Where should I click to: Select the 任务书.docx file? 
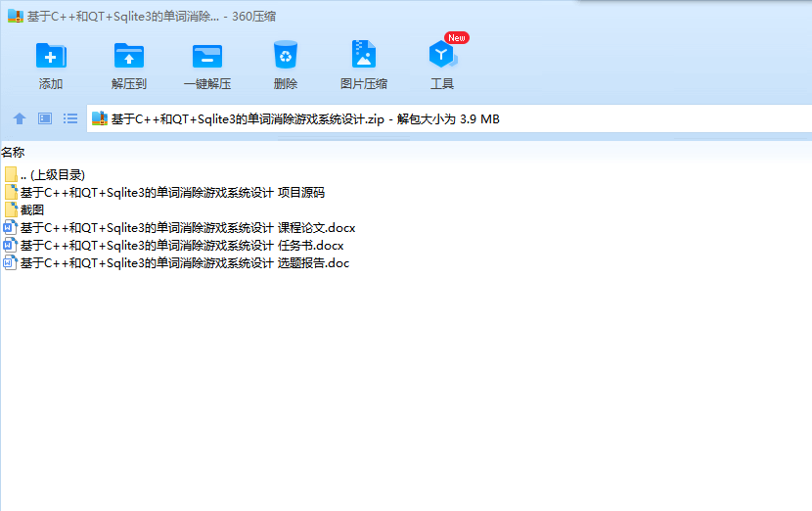173,245
